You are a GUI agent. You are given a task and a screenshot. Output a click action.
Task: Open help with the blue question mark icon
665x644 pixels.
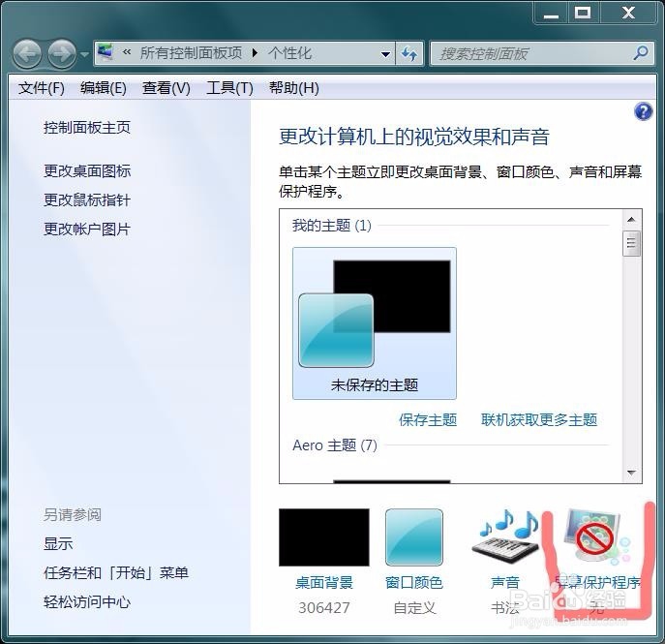pos(644,112)
